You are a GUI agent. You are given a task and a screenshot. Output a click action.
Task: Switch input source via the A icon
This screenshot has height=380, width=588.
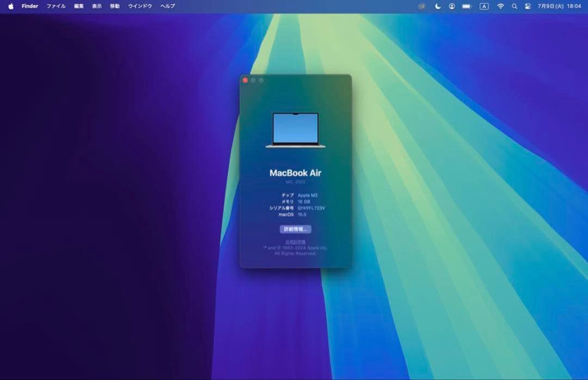(484, 7)
